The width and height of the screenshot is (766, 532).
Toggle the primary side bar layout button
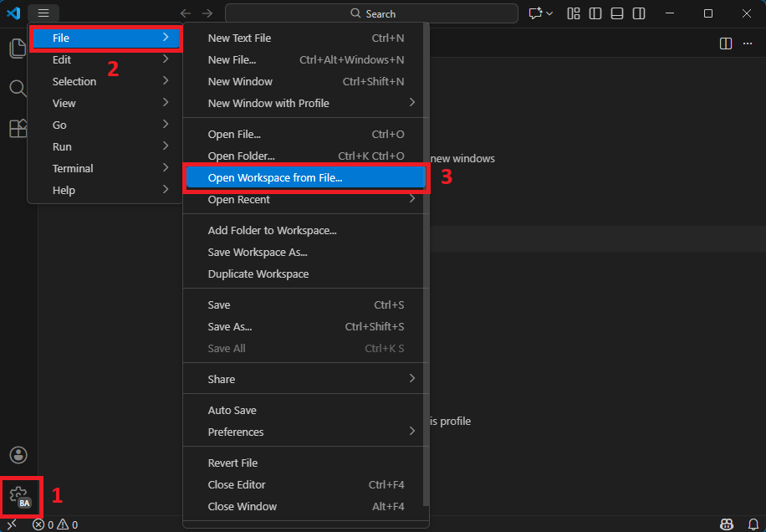click(x=595, y=13)
